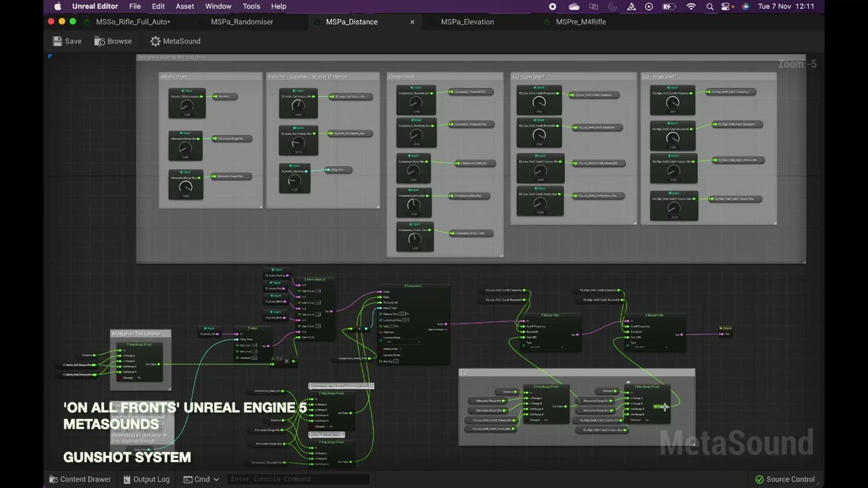
Task: Adjust the Audio_Tail_Volume_Min knob
Action: click(x=298, y=106)
